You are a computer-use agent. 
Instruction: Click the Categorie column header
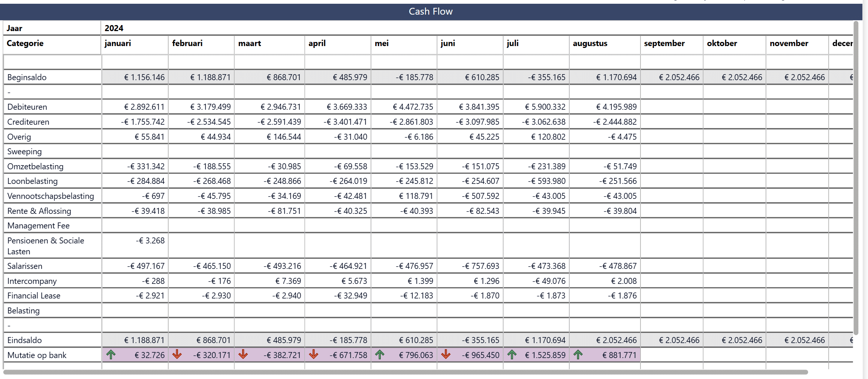[25, 43]
